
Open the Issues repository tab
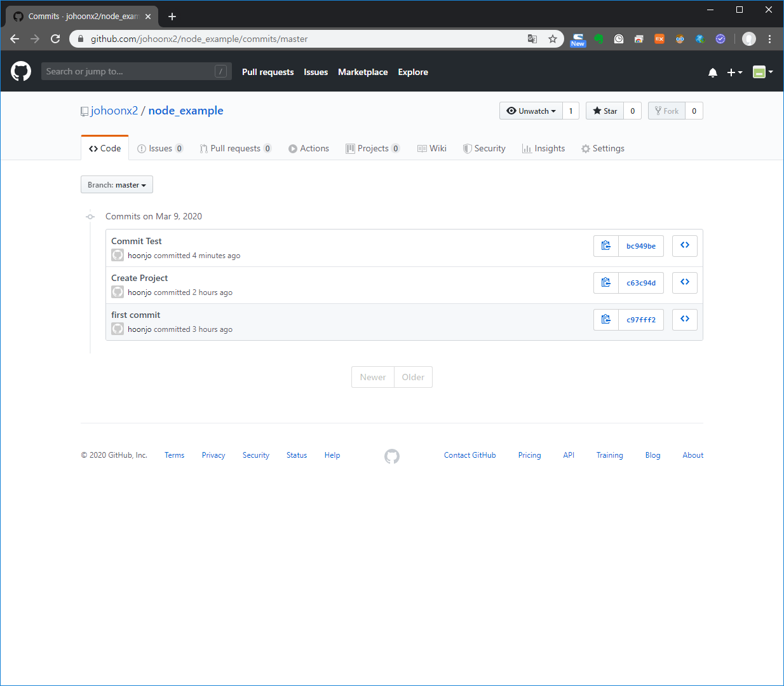tap(160, 148)
